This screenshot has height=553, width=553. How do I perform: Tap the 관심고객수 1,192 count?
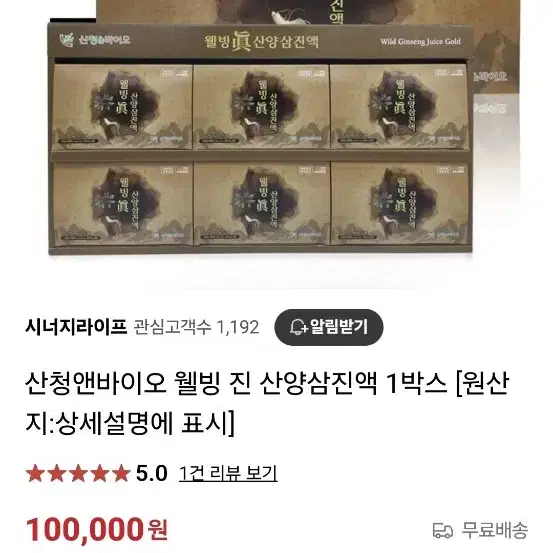[x=196, y=327]
